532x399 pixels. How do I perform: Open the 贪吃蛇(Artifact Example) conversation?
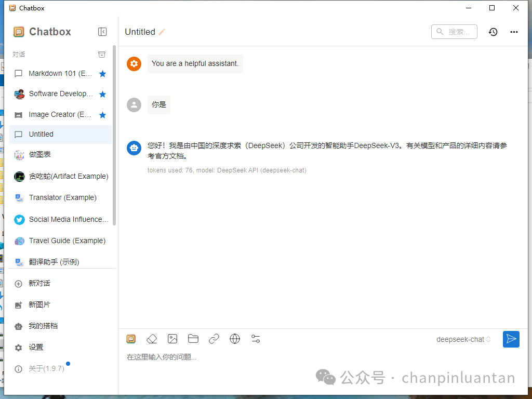point(60,177)
